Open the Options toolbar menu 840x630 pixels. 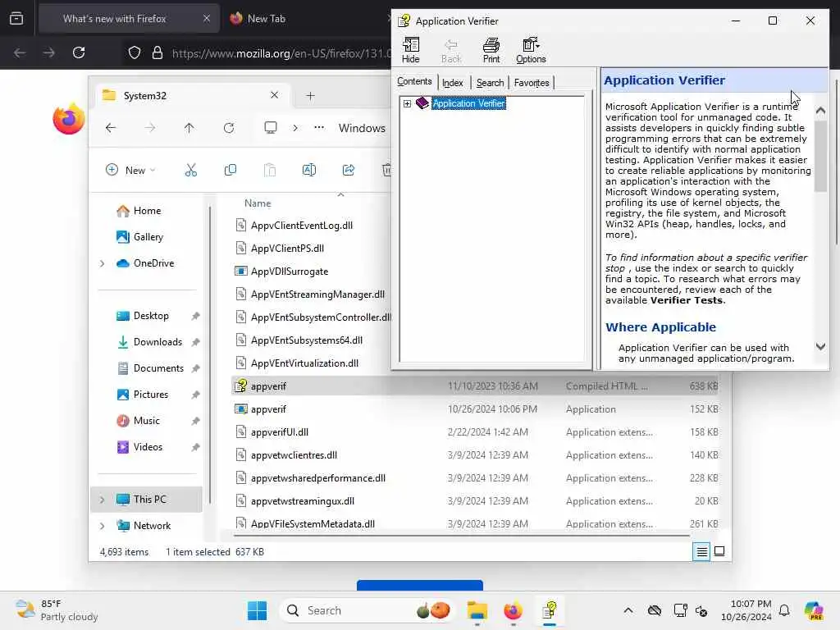(x=531, y=50)
